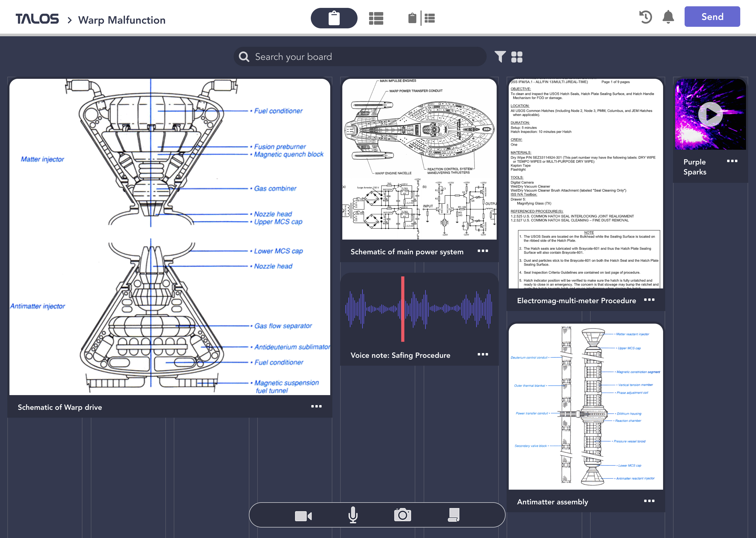The image size is (756, 538).
Task: Open Antimatter assembly diagram
Action: tap(586, 406)
